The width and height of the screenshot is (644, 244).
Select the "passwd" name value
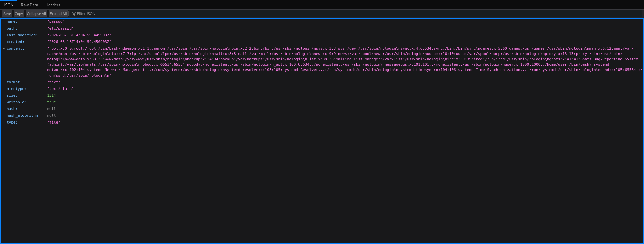pyautogui.click(x=56, y=21)
